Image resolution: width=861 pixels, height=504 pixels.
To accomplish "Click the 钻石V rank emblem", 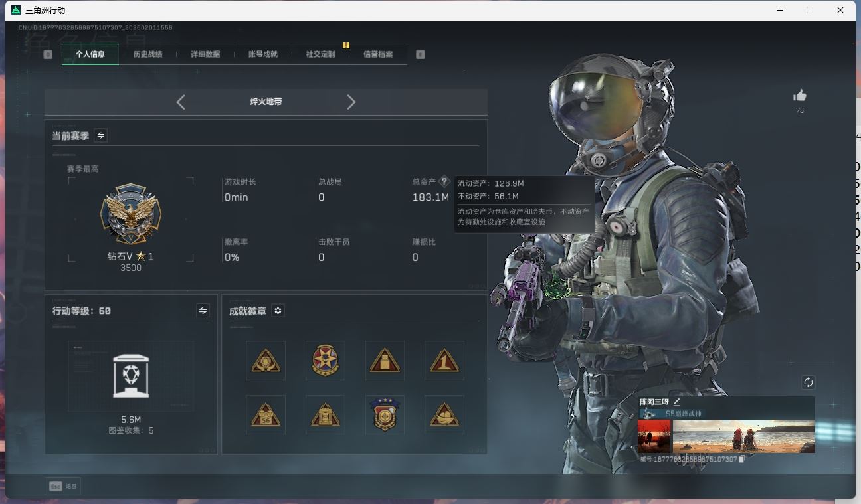I will [131, 216].
